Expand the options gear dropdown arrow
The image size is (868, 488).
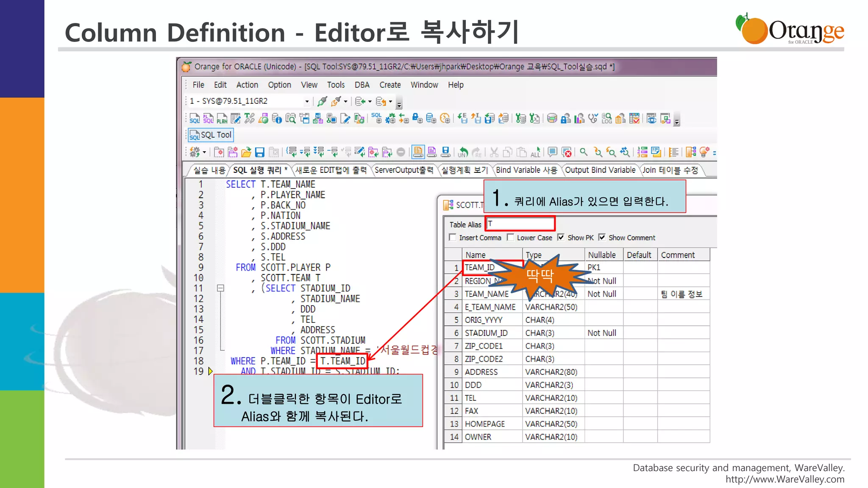(205, 152)
